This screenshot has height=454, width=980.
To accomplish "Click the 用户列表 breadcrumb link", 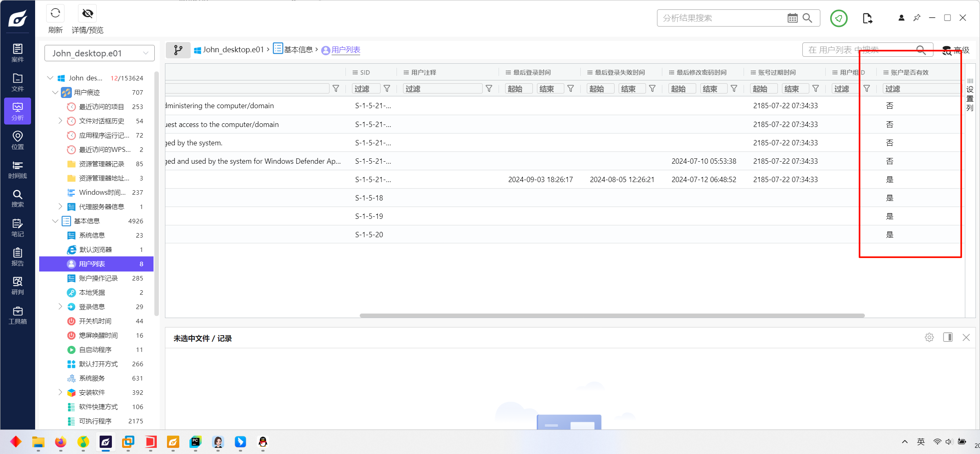I will click(x=345, y=50).
